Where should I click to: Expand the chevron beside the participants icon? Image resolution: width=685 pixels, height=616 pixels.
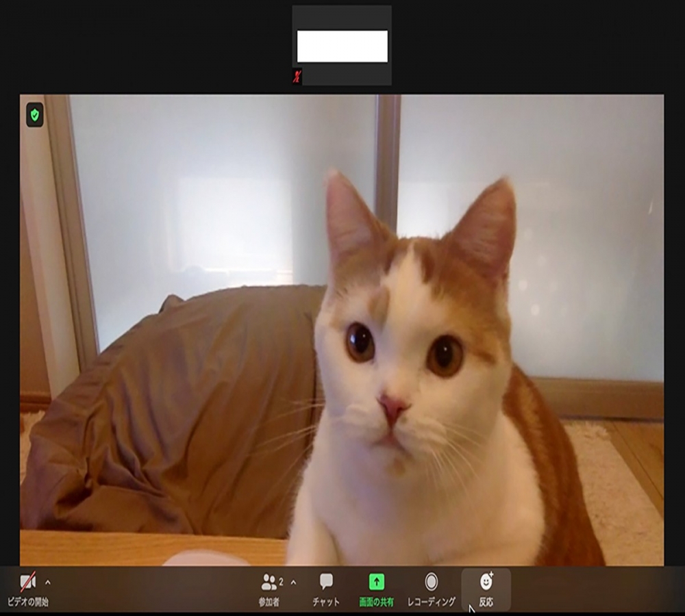(x=294, y=582)
